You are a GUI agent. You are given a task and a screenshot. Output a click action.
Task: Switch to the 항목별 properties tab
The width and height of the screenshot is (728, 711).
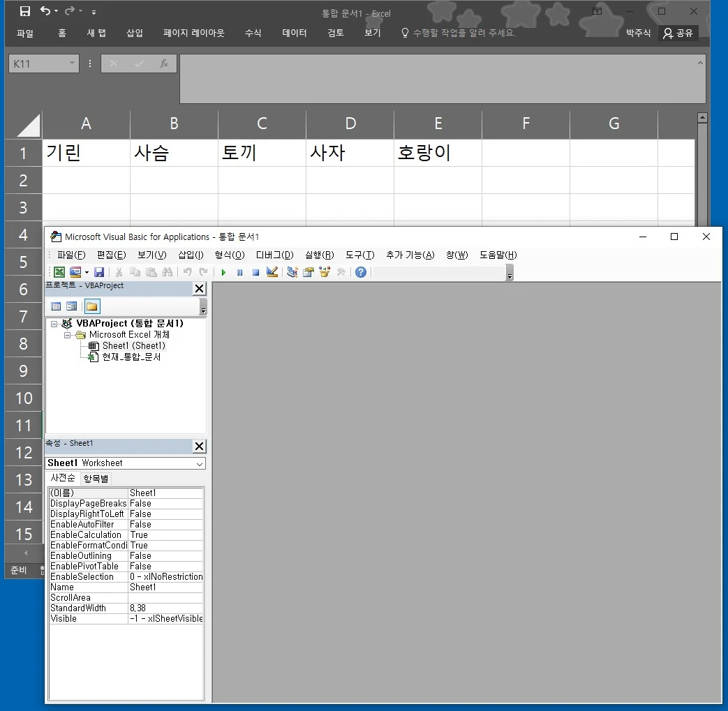tap(96, 478)
